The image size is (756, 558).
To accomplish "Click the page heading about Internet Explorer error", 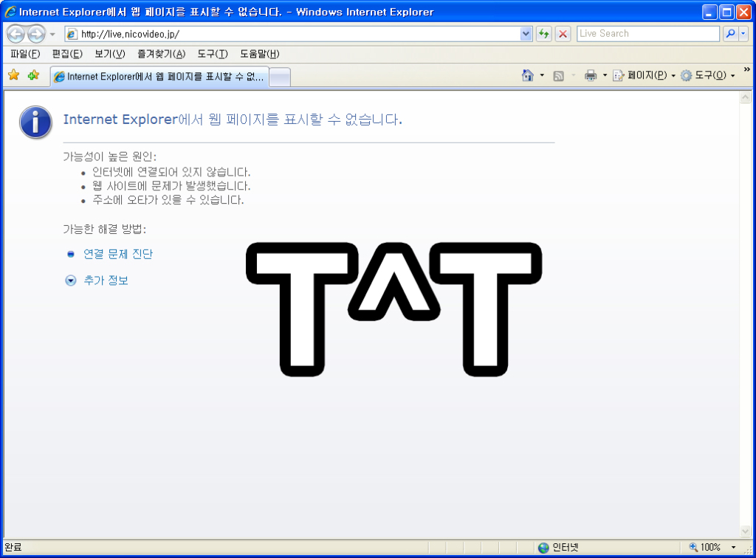I will point(233,119).
